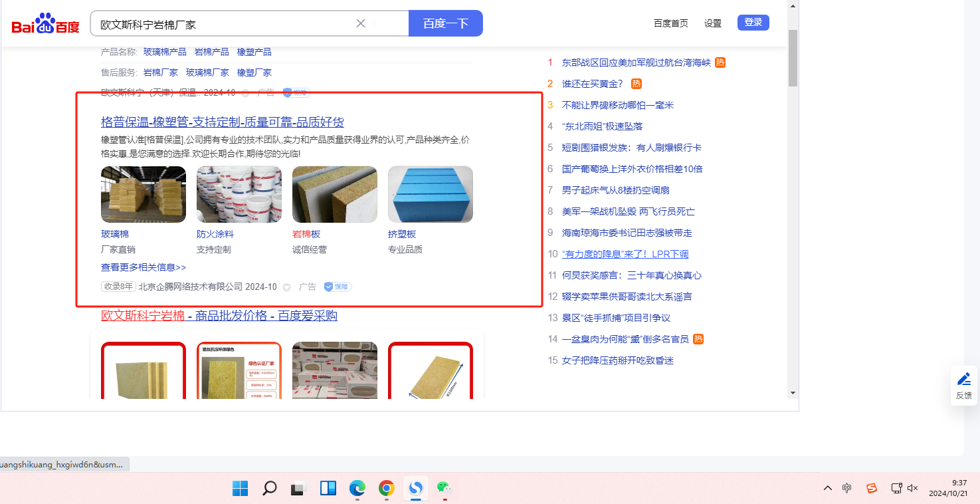Click the rock wool board thumbnail
This screenshot has height=504, width=980.
point(335,194)
